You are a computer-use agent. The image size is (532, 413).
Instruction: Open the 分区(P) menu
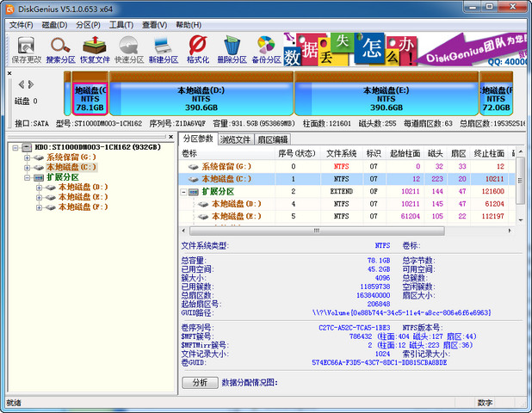tap(88, 25)
